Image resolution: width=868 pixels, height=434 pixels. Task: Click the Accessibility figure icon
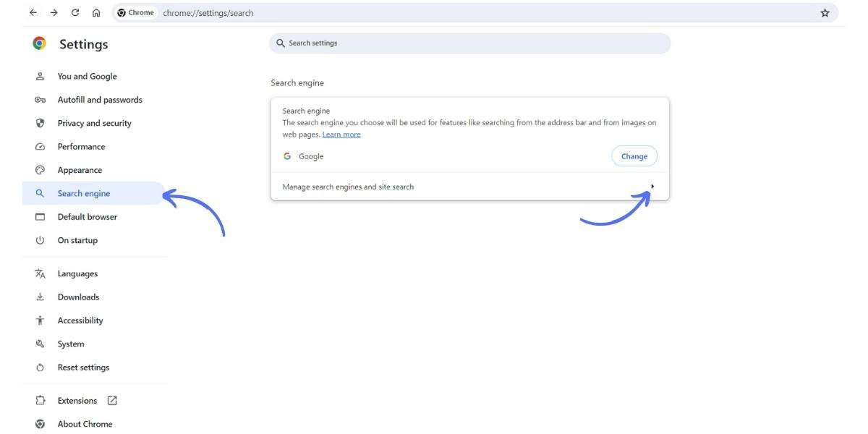tap(41, 320)
